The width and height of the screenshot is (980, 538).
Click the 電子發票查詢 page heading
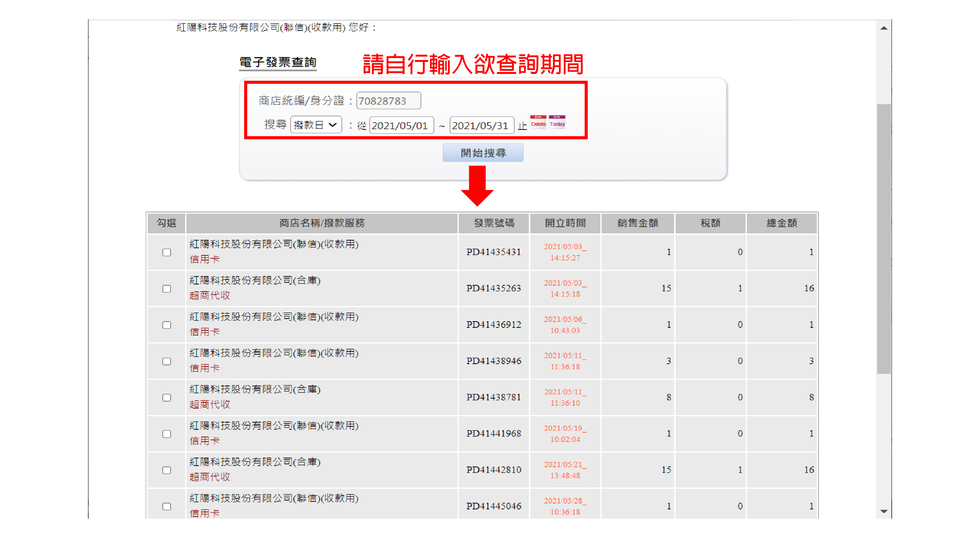coord(278,62)
